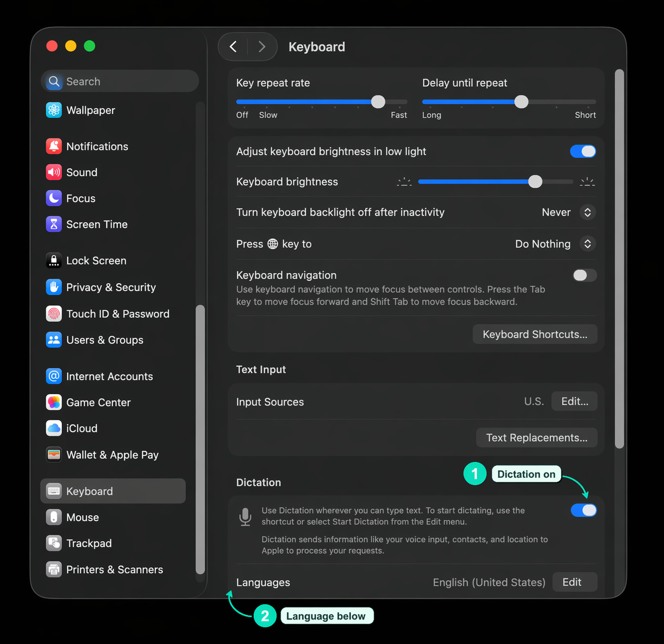Click inside the Search field
664x644 pixels.
(x=119, y=81)
